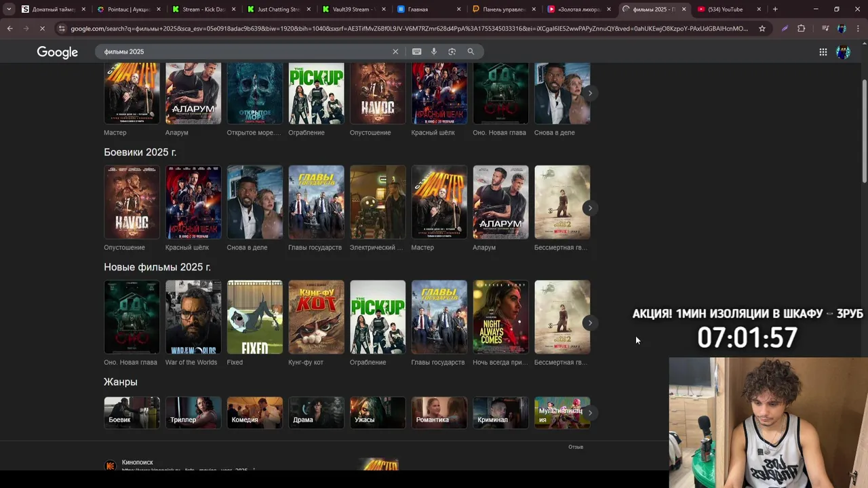
Task: Open the Chrome profile avatar in toolbar
Action: 842,28
